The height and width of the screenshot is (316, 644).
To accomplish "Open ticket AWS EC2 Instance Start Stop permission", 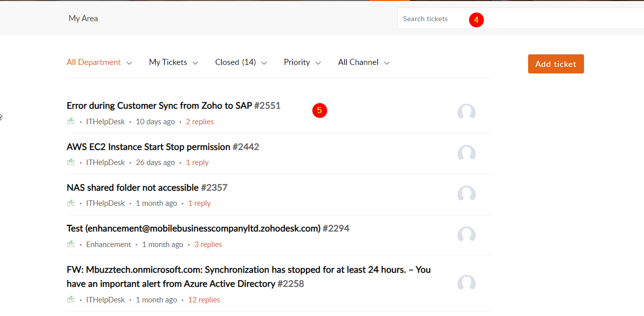I will [163, 147].
